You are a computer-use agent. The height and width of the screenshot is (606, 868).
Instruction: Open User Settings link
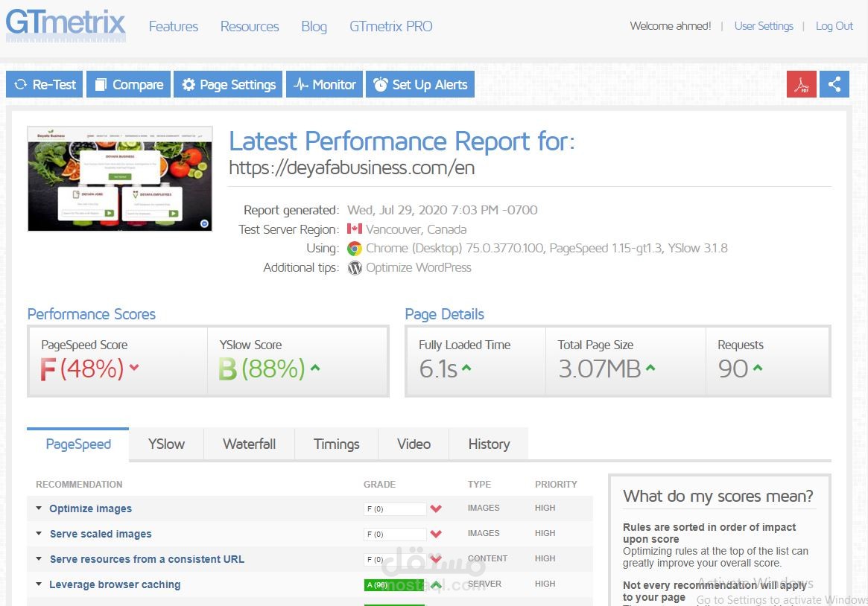[764, 26]
